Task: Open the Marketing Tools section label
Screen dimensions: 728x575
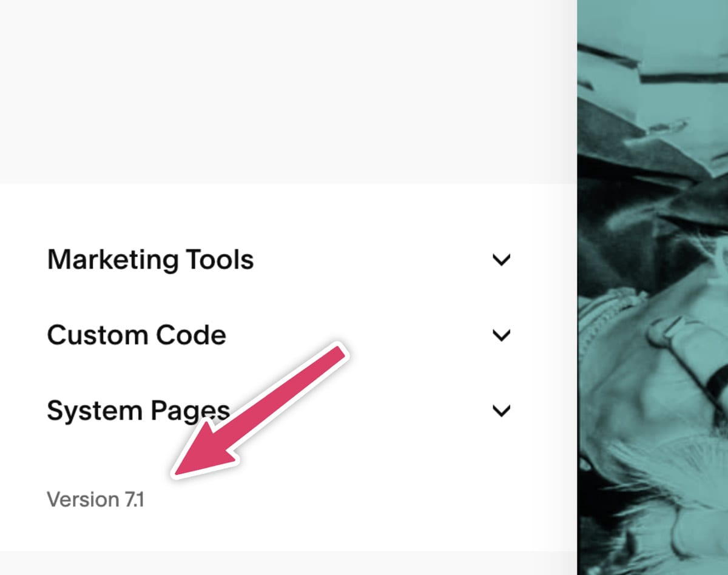Action: coord(150,260)
